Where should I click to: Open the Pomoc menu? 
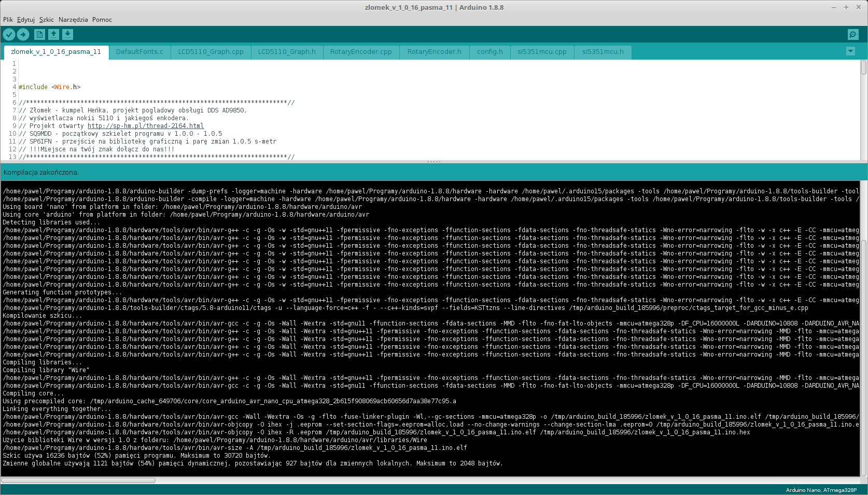tap(102, 20)
